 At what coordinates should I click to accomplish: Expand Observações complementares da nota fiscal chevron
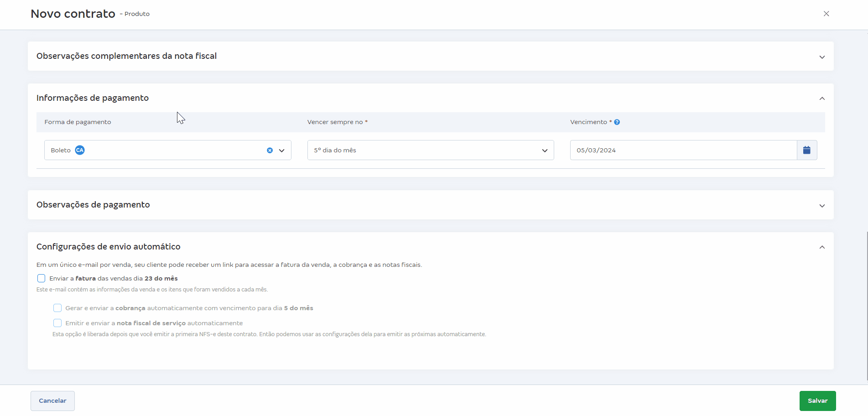(x=822, y=57)
